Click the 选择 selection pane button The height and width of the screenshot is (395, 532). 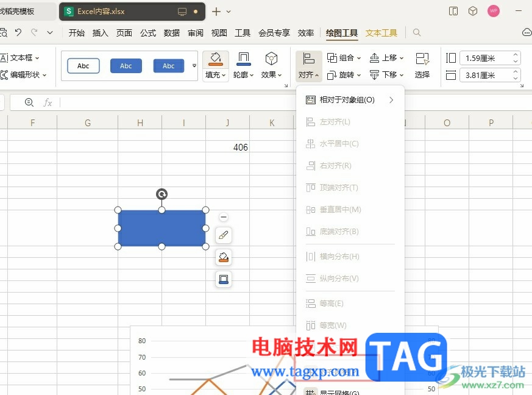tap(422, 66)
